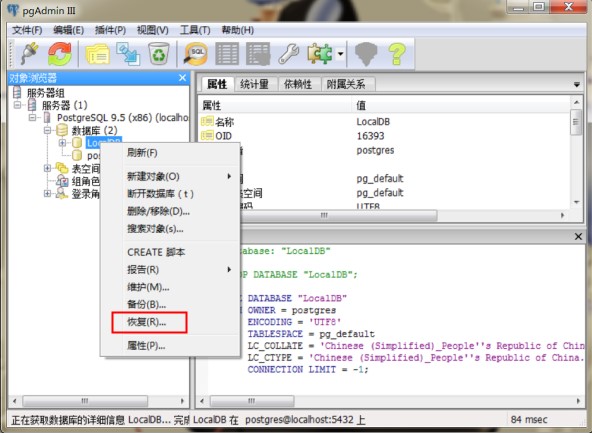Open the 报告(R) submenu
Viewport: 592px width, 433px height.
pos(170,270)
